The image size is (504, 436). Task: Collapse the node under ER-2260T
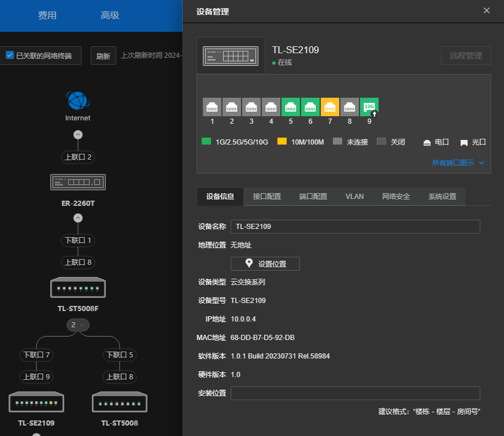(78, 218)
